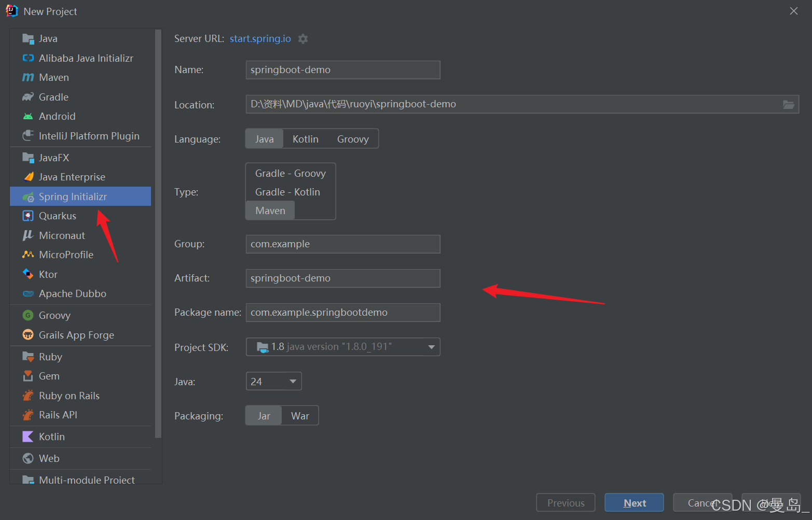Select the Ktor icon
Screen dimensions: 812x520
(28, 274)
